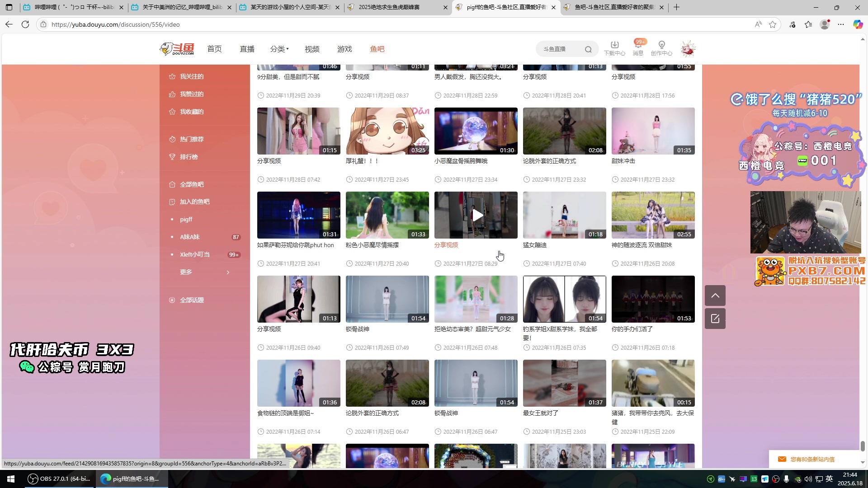
Task: Open 你的手办们活了 video thumbnail
Action: coord(653,299)
